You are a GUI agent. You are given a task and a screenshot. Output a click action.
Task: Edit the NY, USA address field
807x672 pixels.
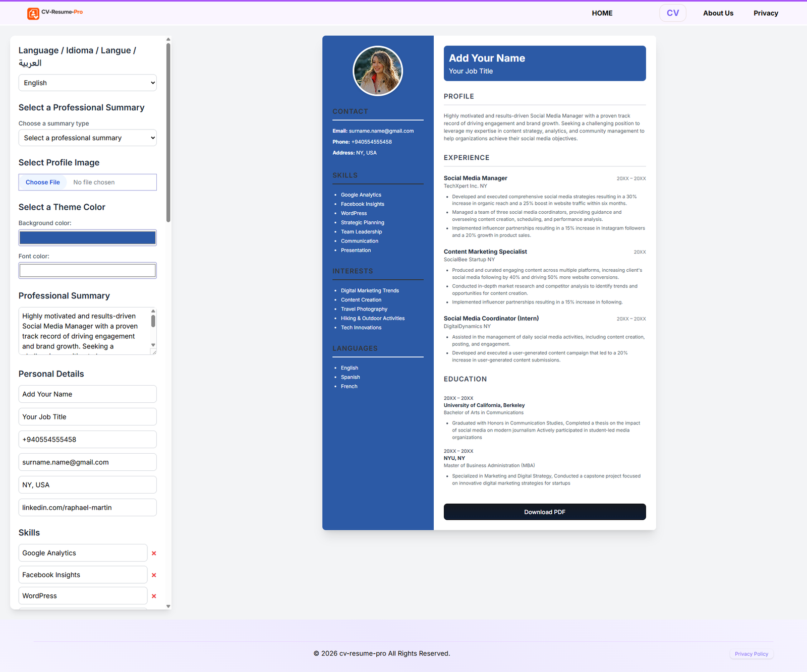(x=88, y=485)
